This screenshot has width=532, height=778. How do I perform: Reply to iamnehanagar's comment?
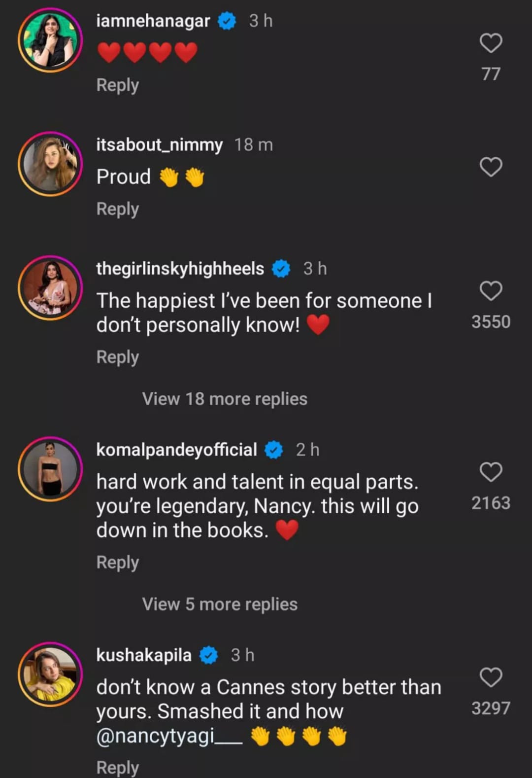(x=118, y=85)
